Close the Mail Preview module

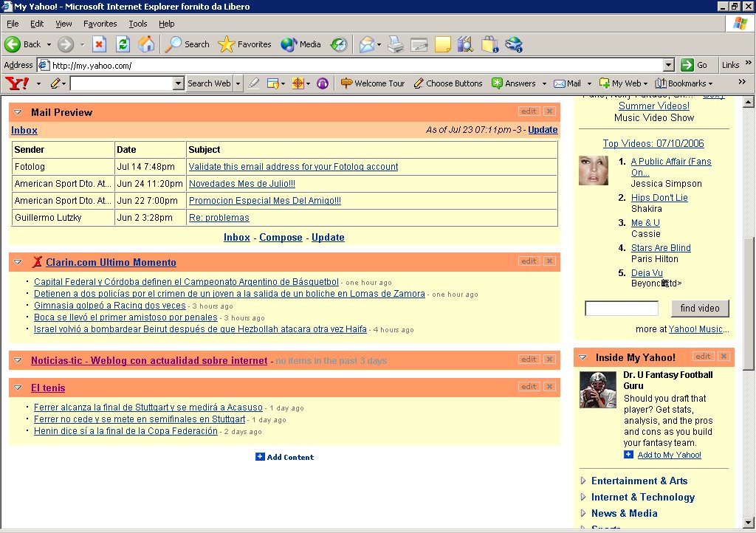click(x=549, y=111)
